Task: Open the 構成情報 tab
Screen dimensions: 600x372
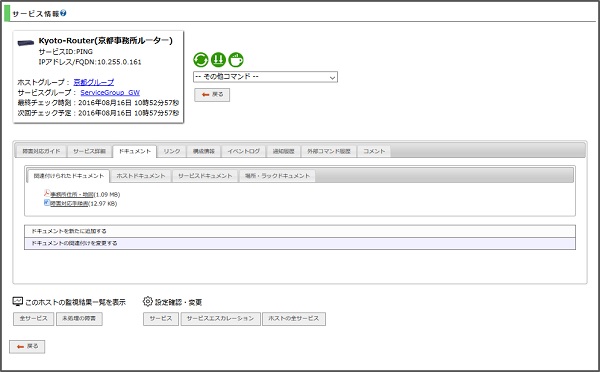Action: [204, 152]
